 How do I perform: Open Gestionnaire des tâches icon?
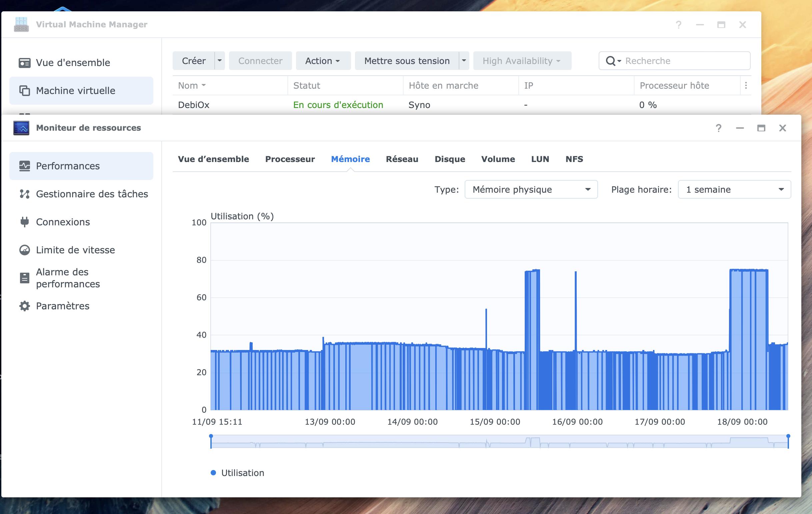25,194
